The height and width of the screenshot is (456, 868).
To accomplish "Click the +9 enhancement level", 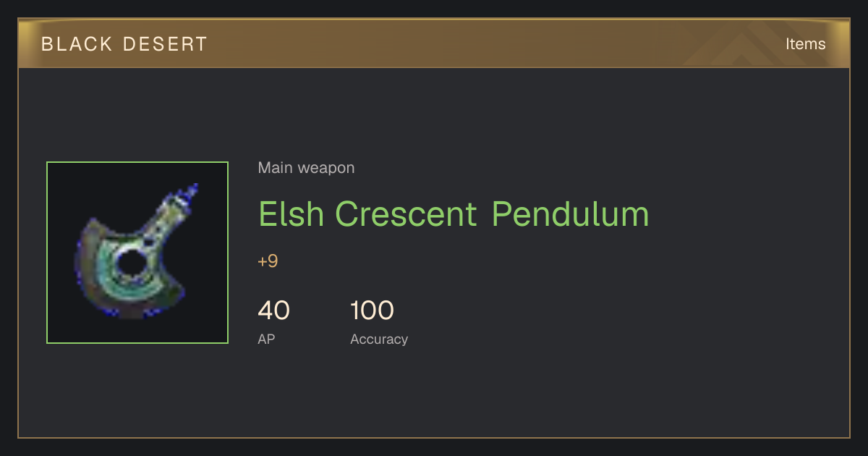I will coord(268,261).
